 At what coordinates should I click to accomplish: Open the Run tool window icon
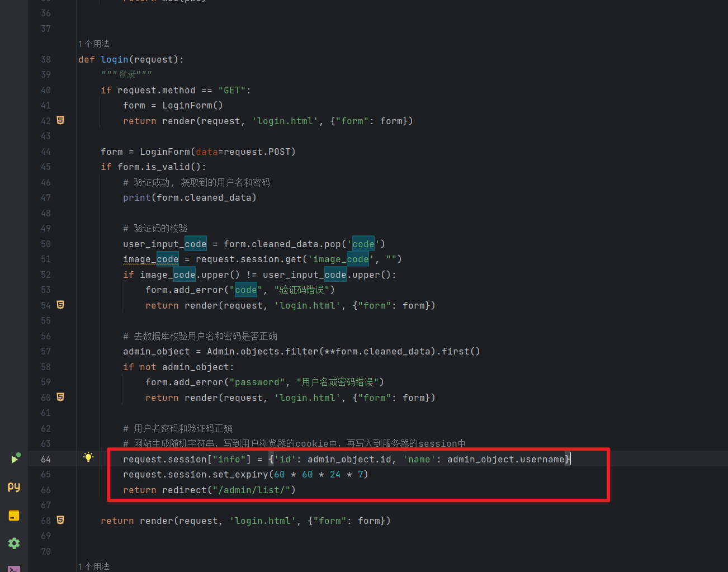coord(15,458)
